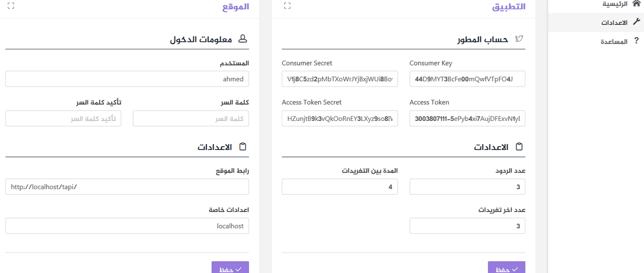Click fullscreen expand icon on الموقع panel

[x=11, y=6]
